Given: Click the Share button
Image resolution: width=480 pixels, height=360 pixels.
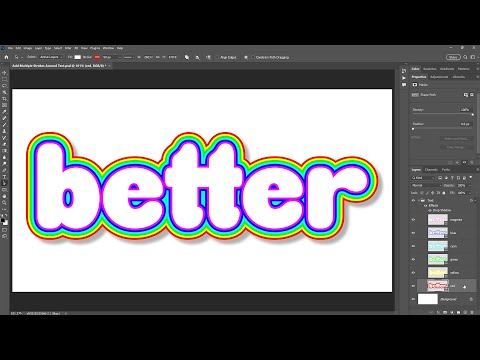Looking at the screenshot, I should (453, 57).
